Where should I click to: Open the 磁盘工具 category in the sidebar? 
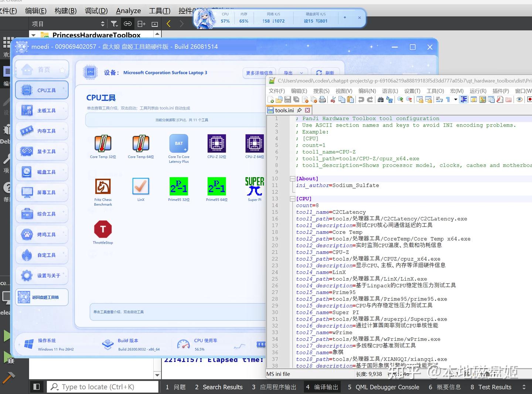coord(42,172)
